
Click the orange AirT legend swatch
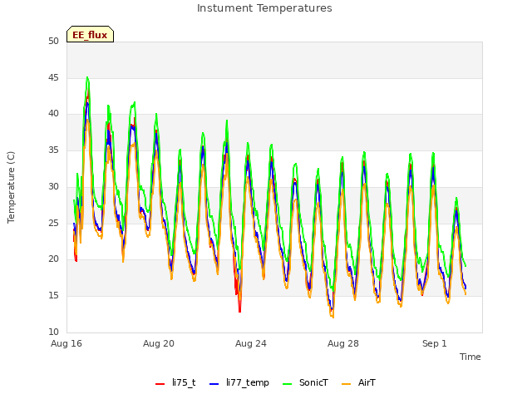(346, 384)
